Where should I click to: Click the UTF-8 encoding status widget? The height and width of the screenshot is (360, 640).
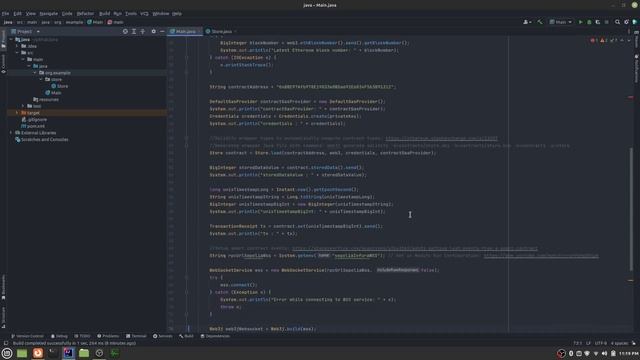[x=600, y=343]
